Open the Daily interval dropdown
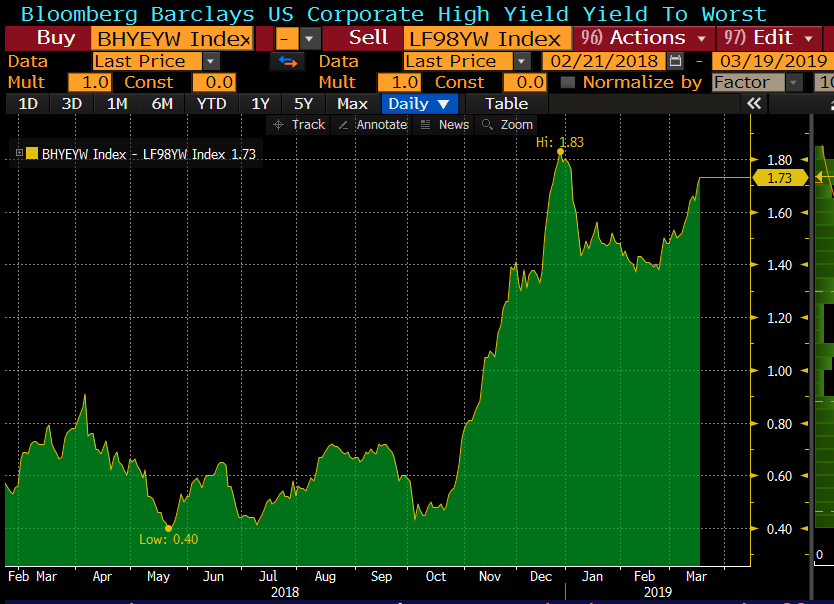Viewport: 834px width, 604px height. [418, 103]
